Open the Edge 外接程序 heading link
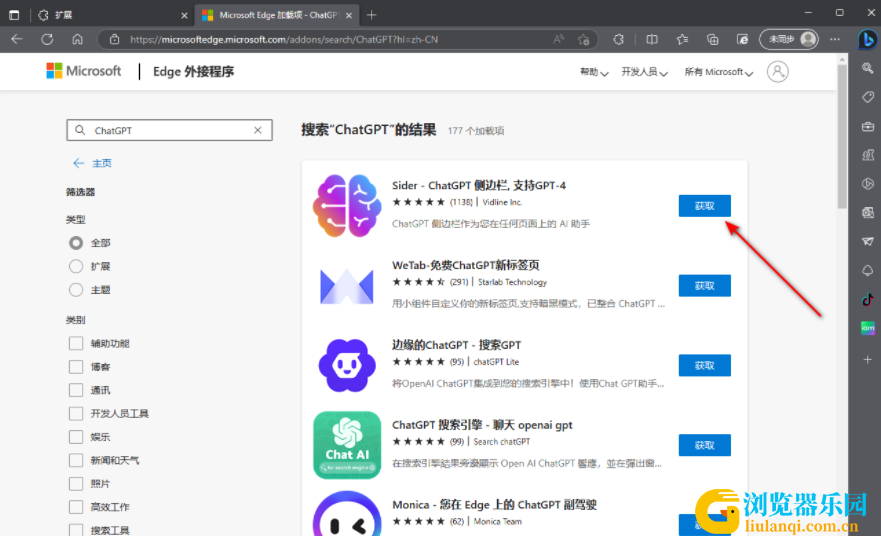This screenshot has width=881, height=536. point(193,72)
